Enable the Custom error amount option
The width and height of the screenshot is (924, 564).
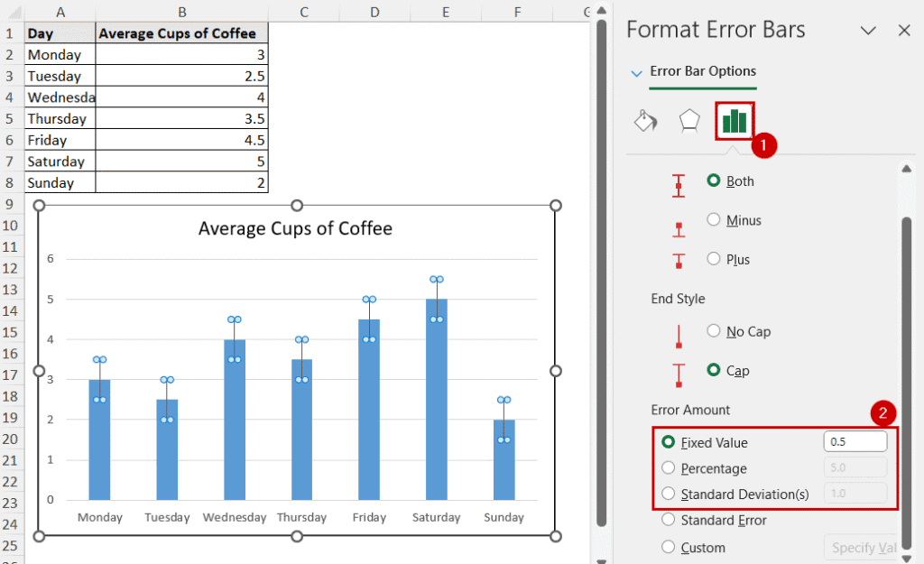pyautogui.click(x=668, y=547)
